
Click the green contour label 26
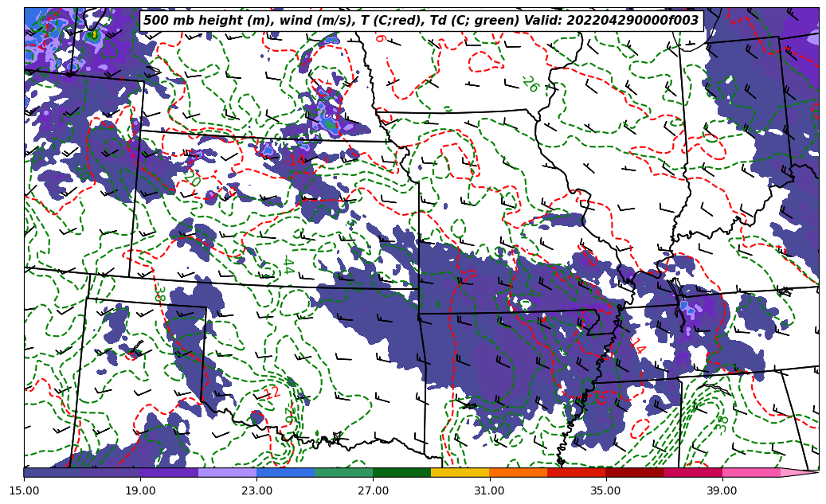coord(529,84)
